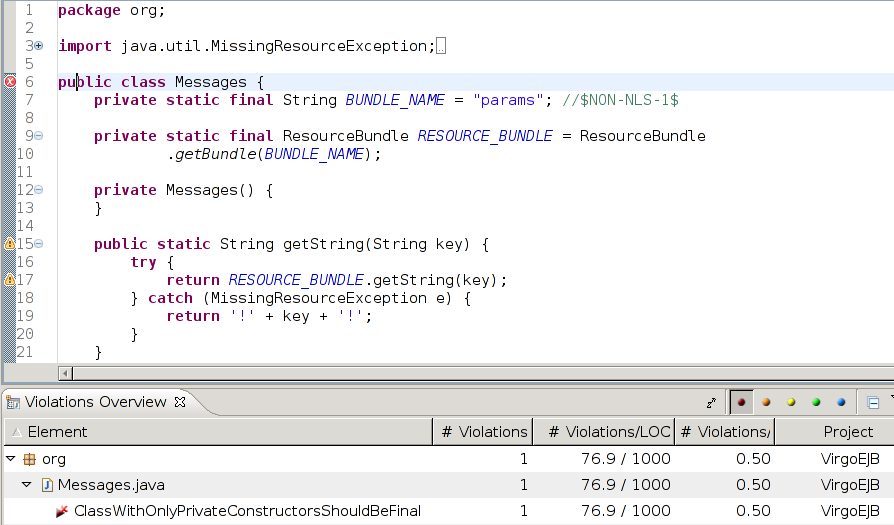Click the error marker on line 6

click(10, 82)
